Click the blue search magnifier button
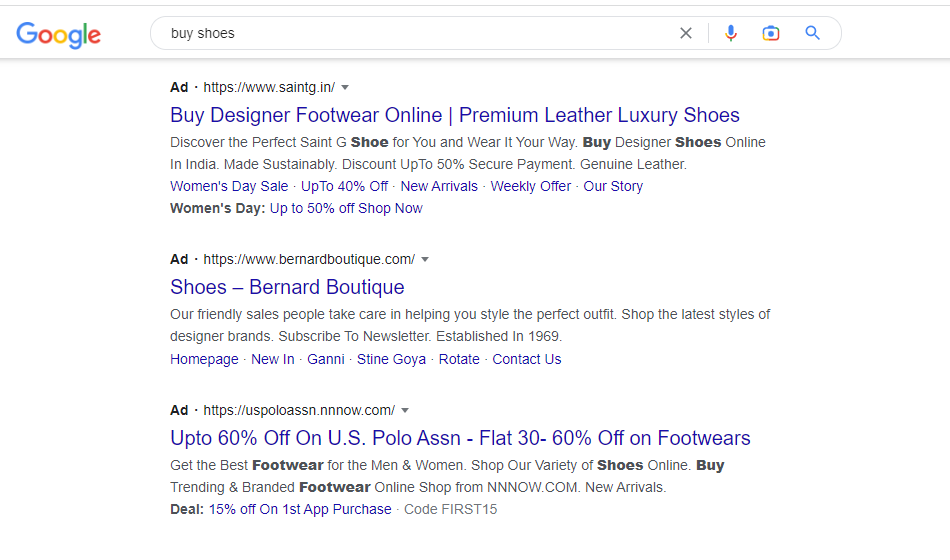This screenshot has height=560, width=950. pyautogui.click(x=813, y=33)
